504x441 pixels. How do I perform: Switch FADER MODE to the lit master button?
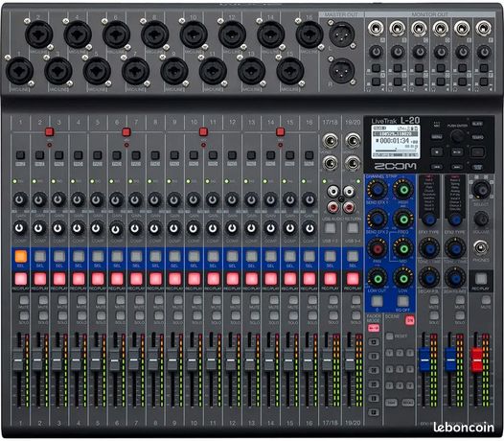(x=374, y=328)
